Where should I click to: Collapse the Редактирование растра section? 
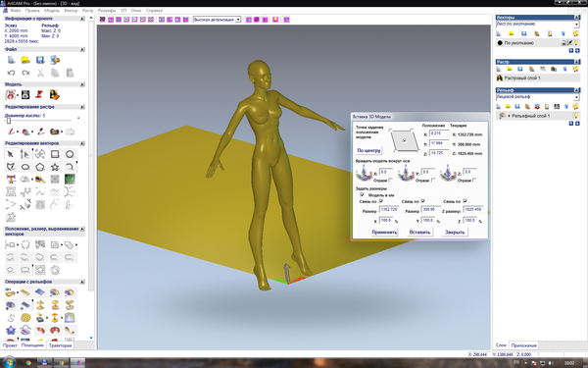tap(82, 107)
